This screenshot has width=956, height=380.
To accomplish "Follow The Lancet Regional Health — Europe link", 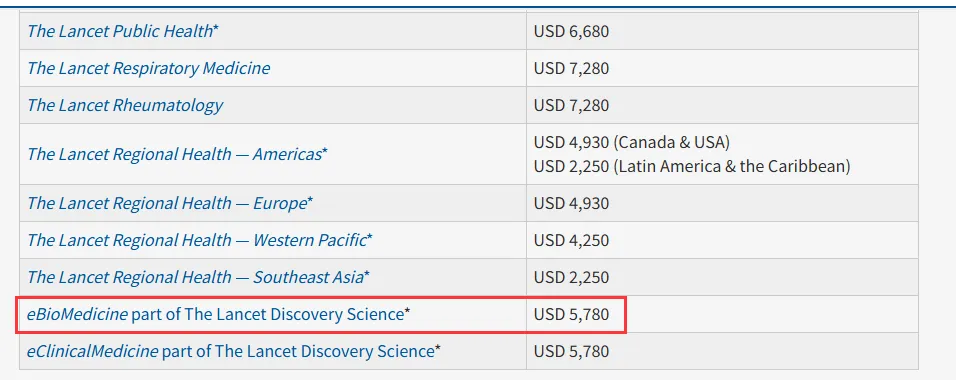I will pos(166,203).
